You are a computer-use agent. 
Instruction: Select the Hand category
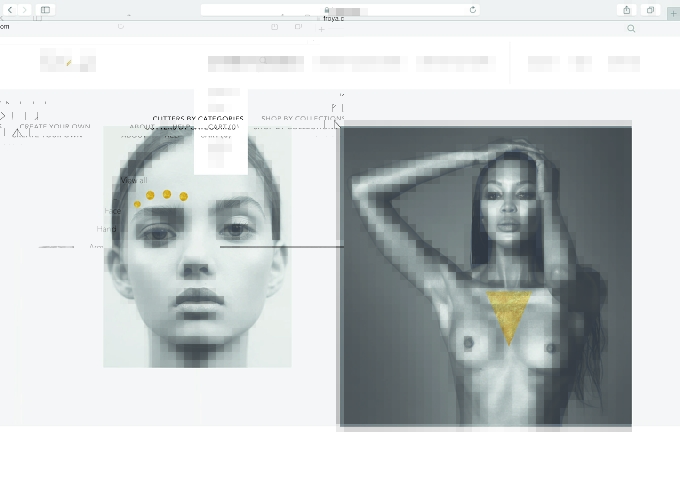point(106,229)
